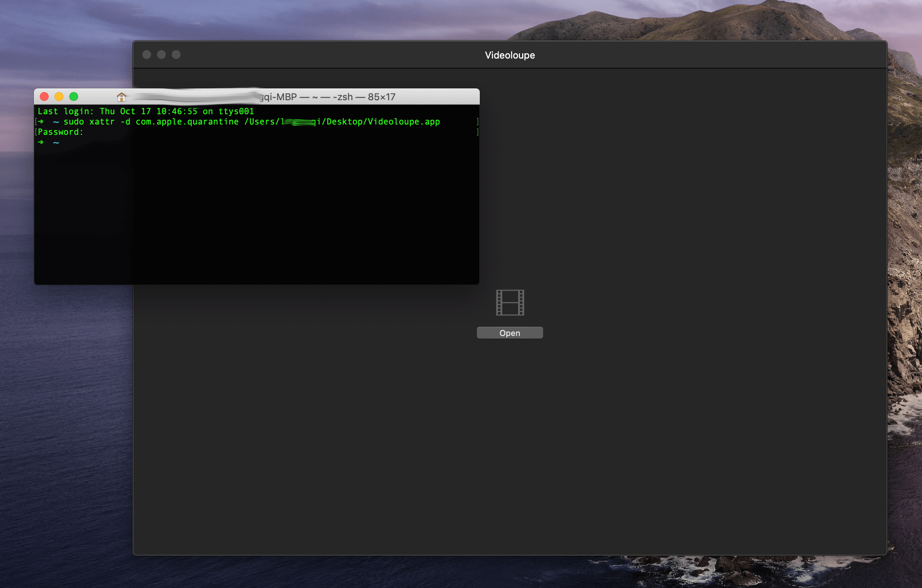Click Videoloupe's gray minimize button
This screenshot has width=922, height=588.
click(161, 55)
